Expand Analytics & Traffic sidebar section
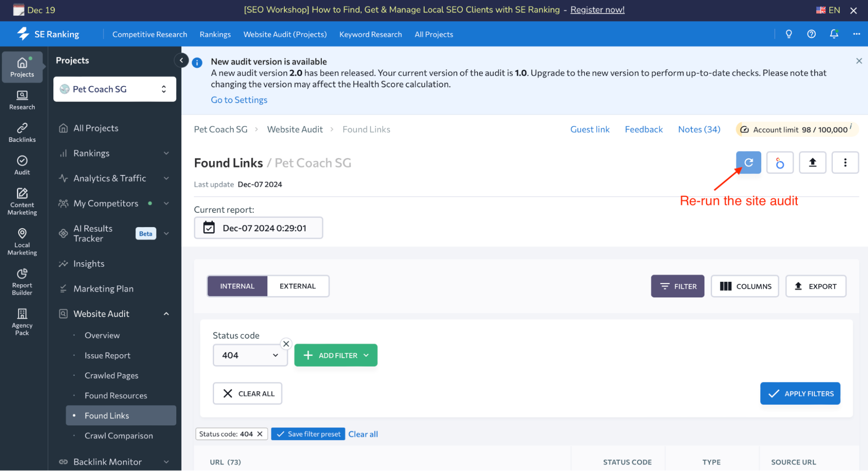 pos(115,178)
